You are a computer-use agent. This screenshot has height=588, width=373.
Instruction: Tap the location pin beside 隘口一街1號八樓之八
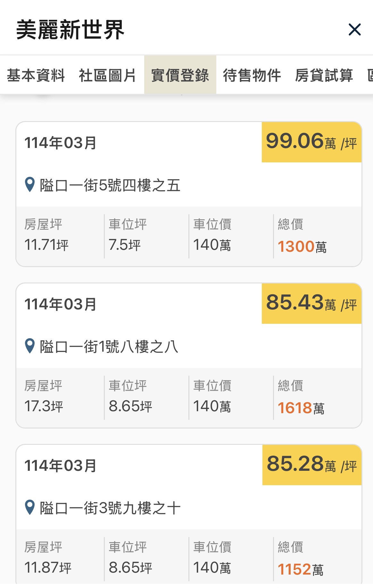click(x=30, y=346)
